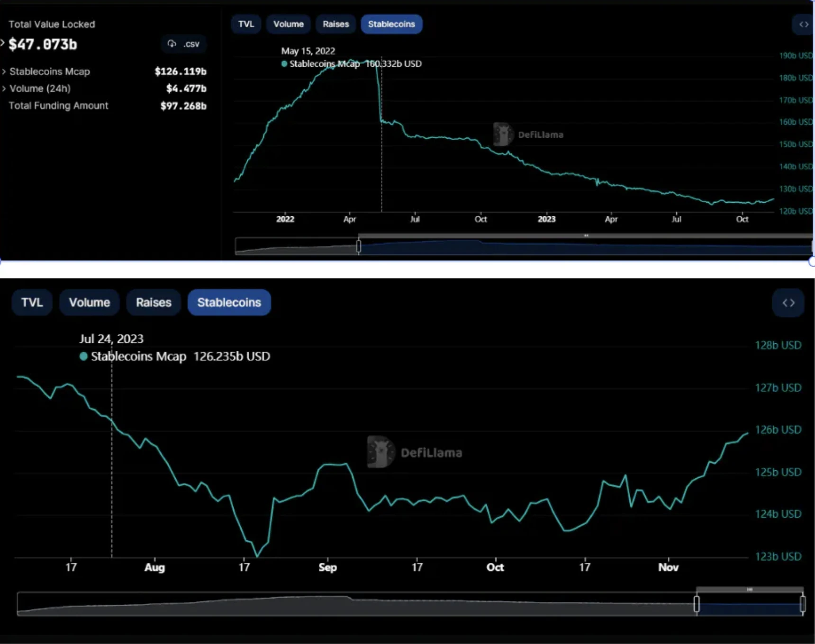Click right range handle on bottom chart slider
Image resolution: width=815 pixels, height=644 pixels.
tap(802, 604)
